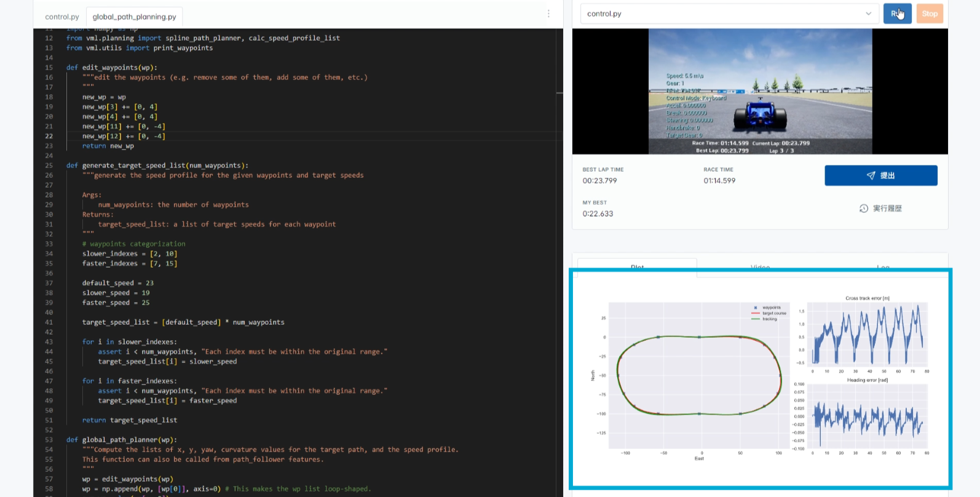Switch to the control.py editor tab

point(62,17)
